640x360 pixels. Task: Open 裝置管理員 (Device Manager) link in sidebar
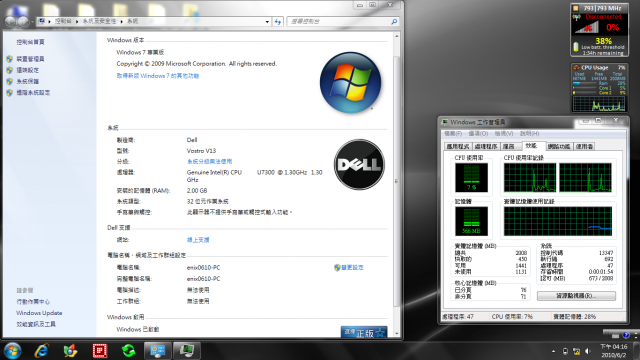click(x=30, y=59)
